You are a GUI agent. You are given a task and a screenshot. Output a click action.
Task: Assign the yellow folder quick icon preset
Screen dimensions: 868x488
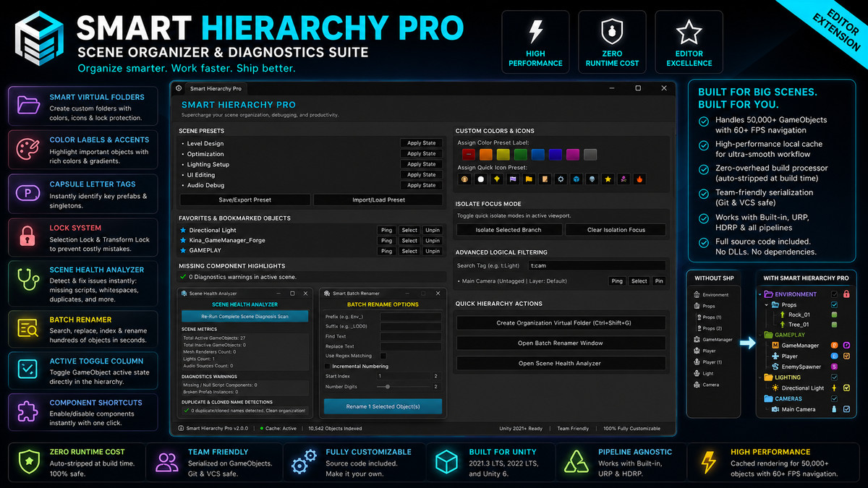point(529,179)
